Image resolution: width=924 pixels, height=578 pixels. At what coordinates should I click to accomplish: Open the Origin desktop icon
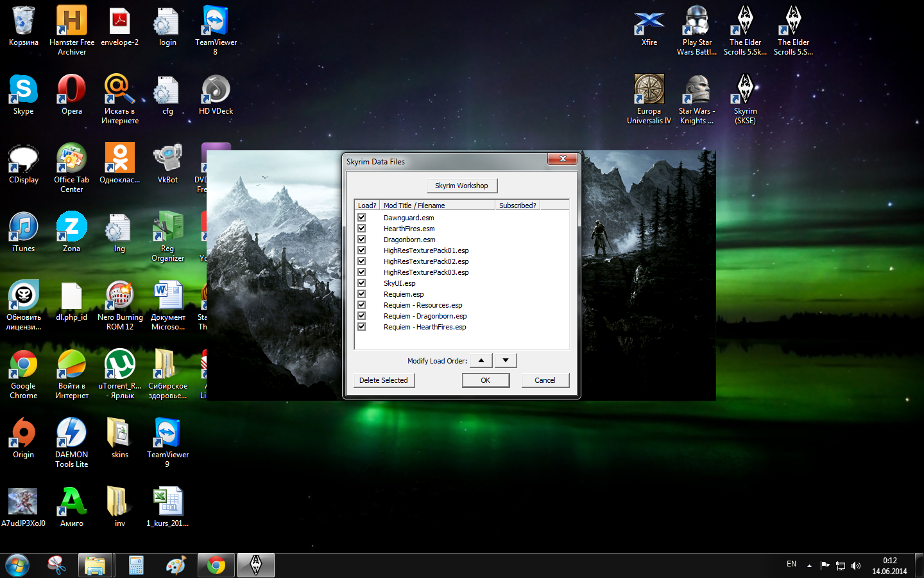point(24,438)
